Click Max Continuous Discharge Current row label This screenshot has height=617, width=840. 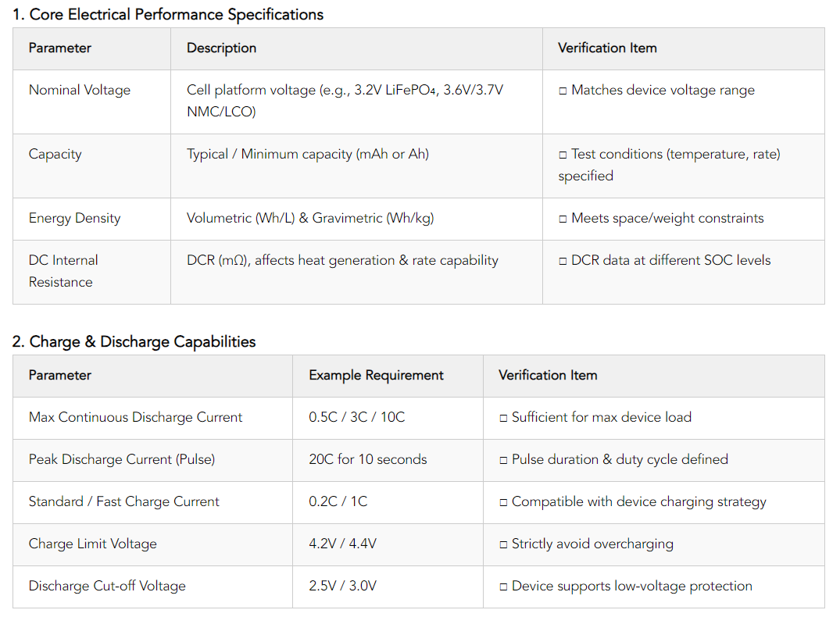pos(135,417)
